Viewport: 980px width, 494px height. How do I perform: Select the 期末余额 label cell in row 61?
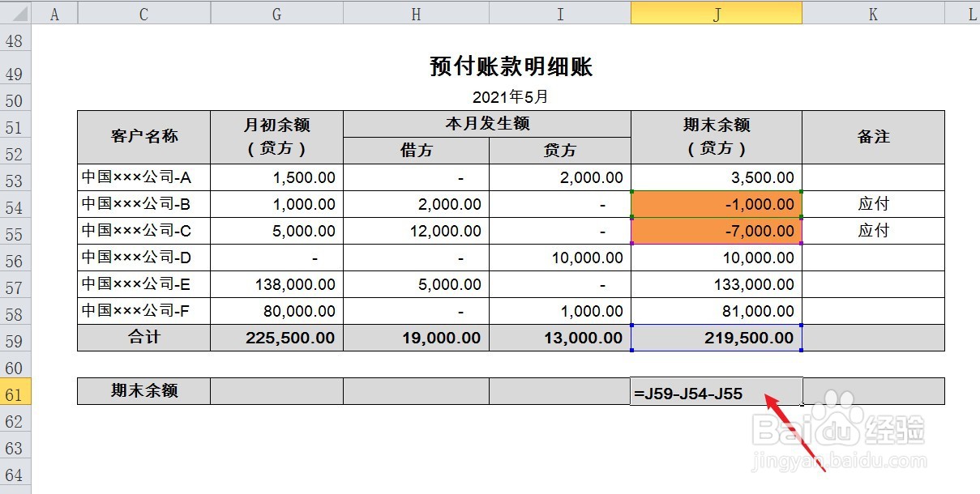click(x=143, y=390)
